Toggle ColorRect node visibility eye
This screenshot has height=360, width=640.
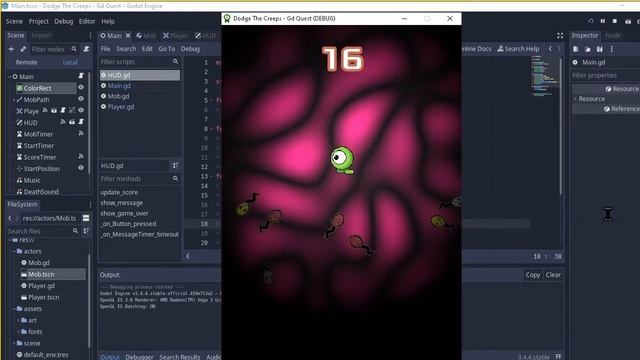(x=81, y=87)
